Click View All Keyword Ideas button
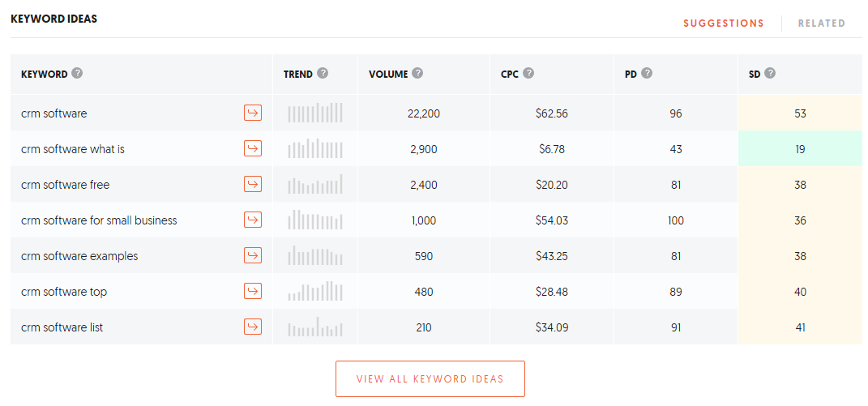The image size is (868, 406). (430, 378)
